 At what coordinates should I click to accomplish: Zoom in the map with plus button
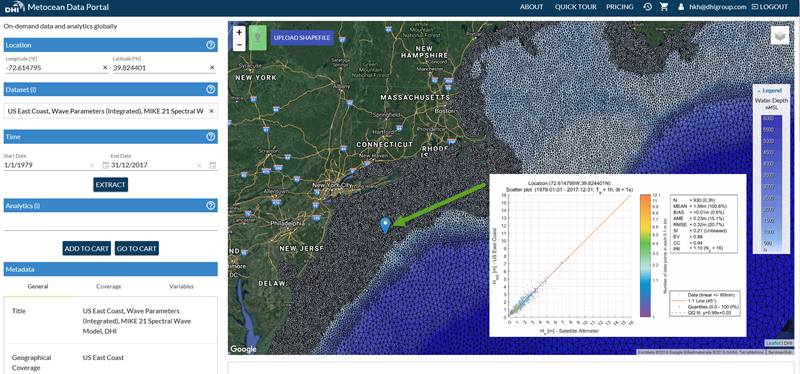[239, 32]
